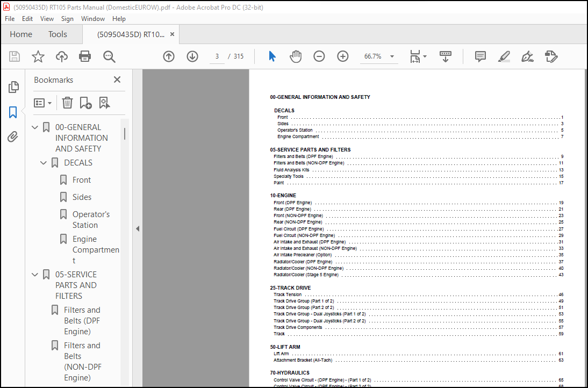Image resolution: width=588 pixels, height=388 pixels.
Task: Open the sign document pen icon
Action: pos(528,56)
